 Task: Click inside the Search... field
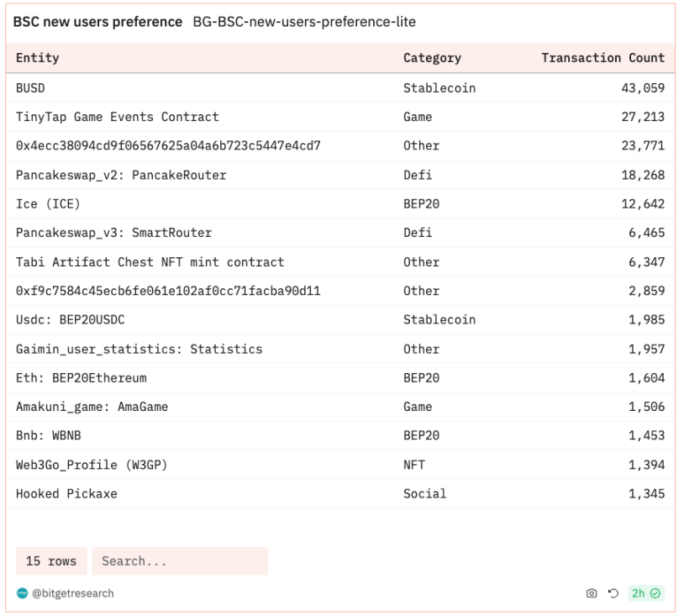click(180, 561)
